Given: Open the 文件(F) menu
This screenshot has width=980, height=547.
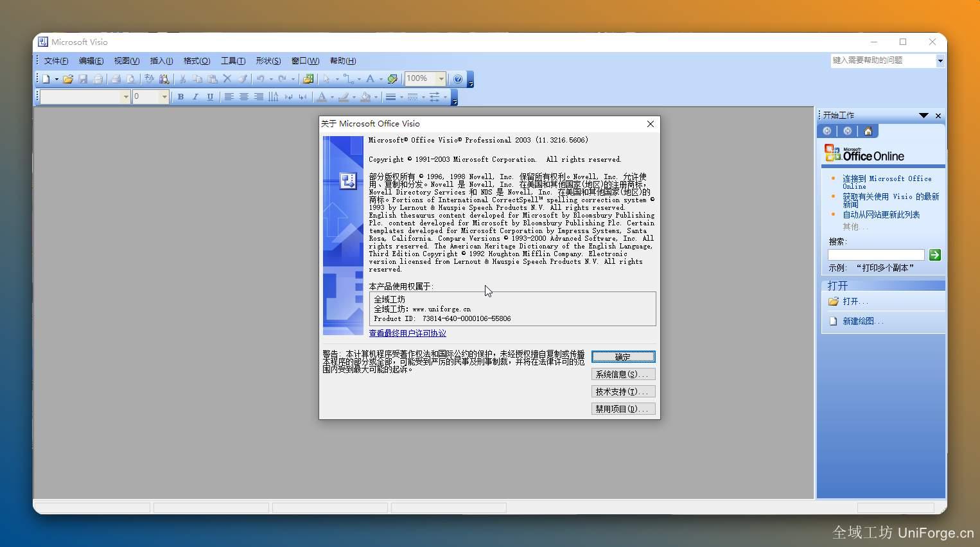Looking at the screenshot, I should pos(56,61).
